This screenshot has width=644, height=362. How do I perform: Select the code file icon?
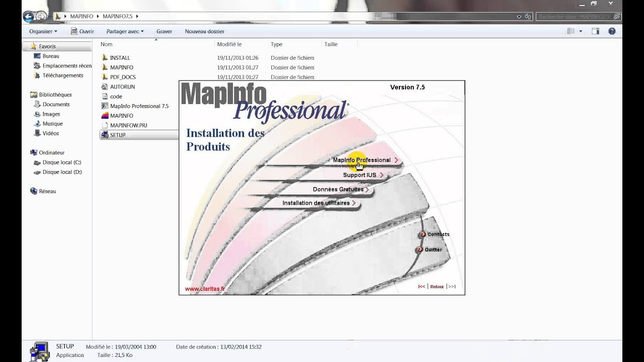[105, 96]
